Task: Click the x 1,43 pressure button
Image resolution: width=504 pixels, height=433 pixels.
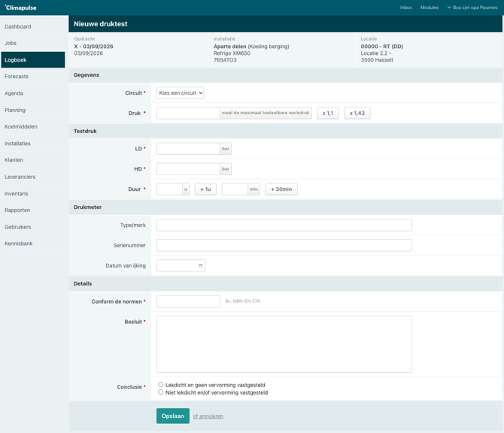Action: (357, 113)
